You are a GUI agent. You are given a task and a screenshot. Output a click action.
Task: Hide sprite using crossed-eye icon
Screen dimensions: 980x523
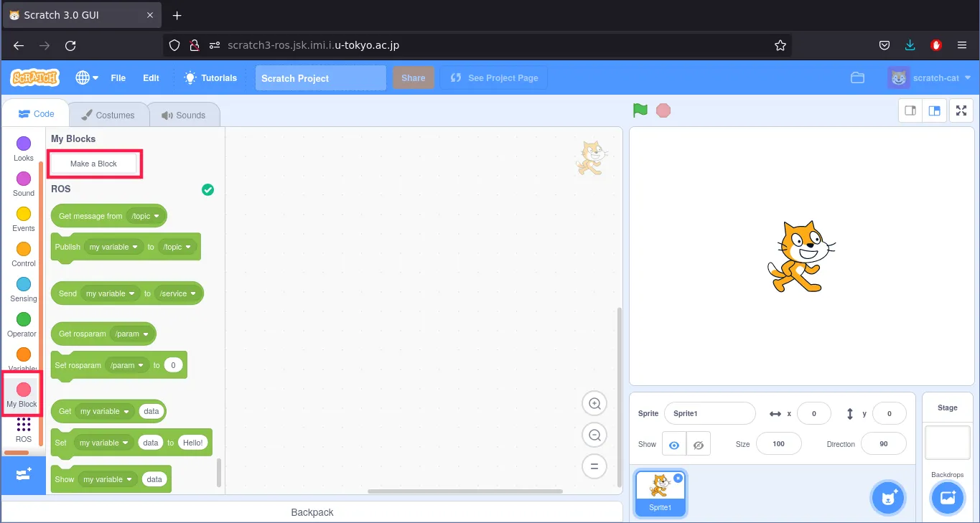pyautogui.click(x=698, y=445)
